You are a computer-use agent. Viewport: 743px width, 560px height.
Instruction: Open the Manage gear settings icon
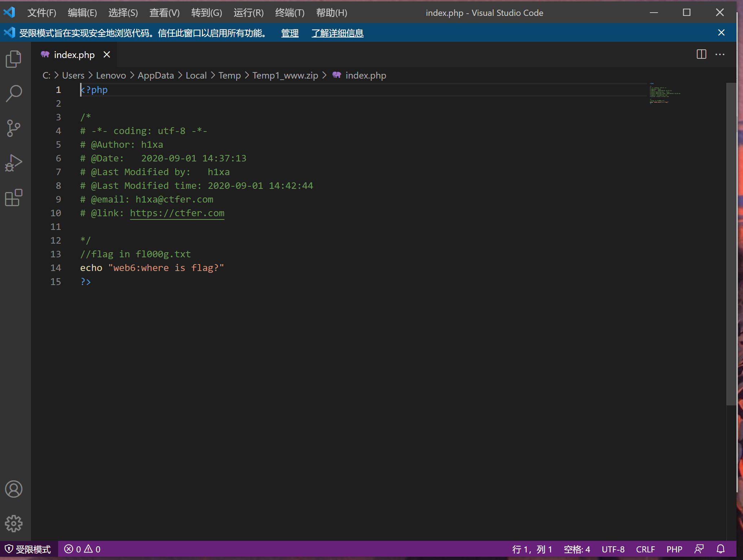14,524
